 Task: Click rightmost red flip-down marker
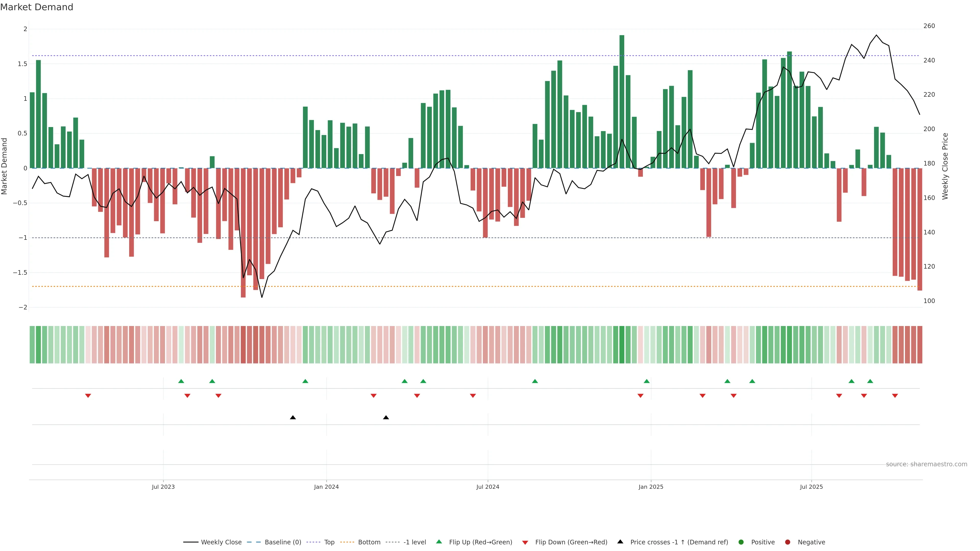[x=895, y=396]
